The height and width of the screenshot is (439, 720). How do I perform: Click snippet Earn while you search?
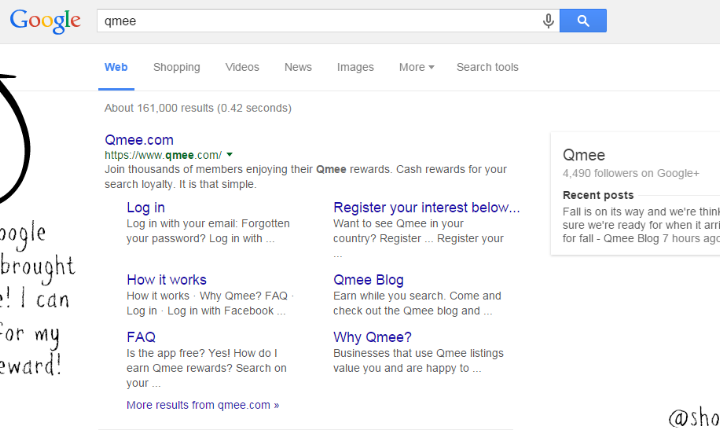point(417,303)
